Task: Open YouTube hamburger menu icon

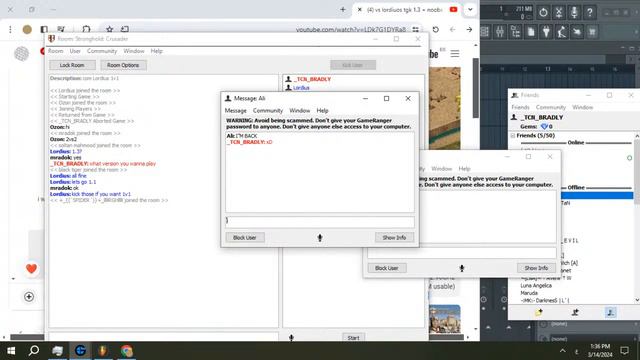Action: coord(455,53)
